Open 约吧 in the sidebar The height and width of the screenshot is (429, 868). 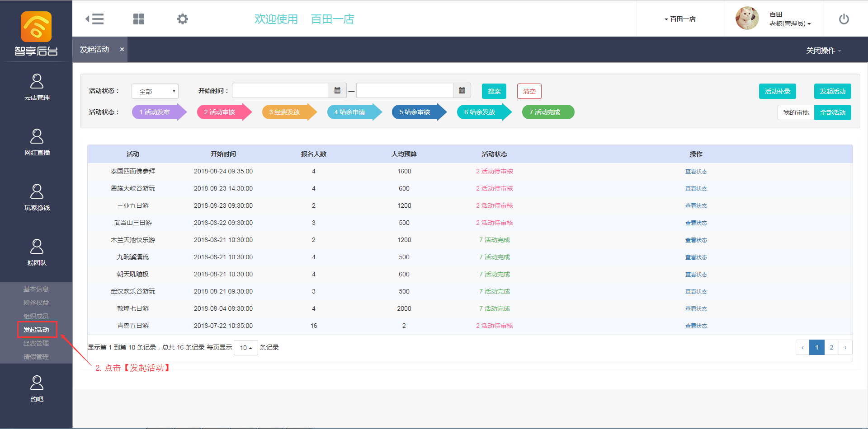point(37,389)
